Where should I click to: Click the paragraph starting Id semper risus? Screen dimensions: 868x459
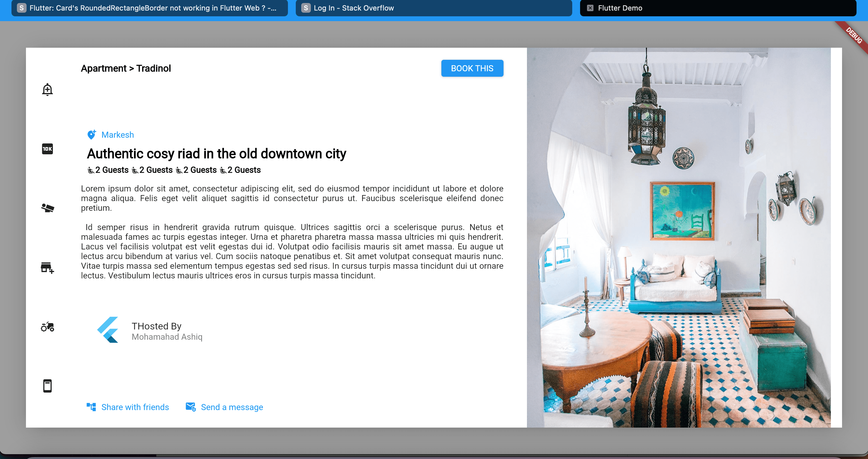coord(292,251)
